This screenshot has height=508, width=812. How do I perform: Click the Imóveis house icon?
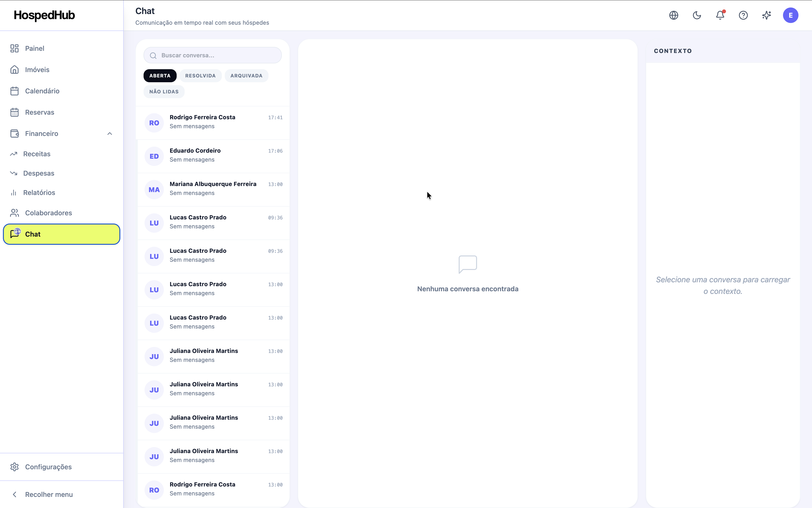[14, 70]
